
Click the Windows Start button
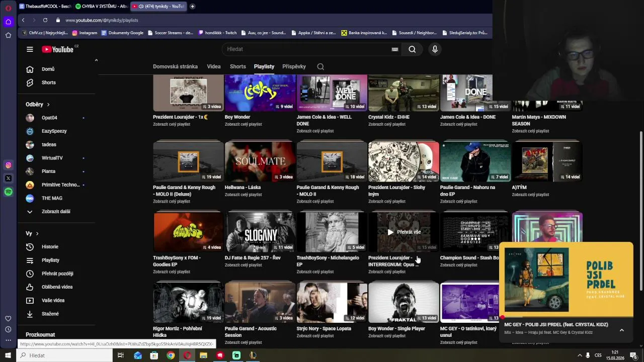[8, 355]
